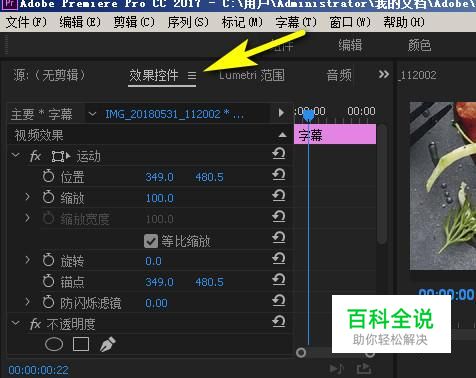Reset the 旋转 parameter
The height and width of the screenshot is (378, 476).
tap(279, 258)
